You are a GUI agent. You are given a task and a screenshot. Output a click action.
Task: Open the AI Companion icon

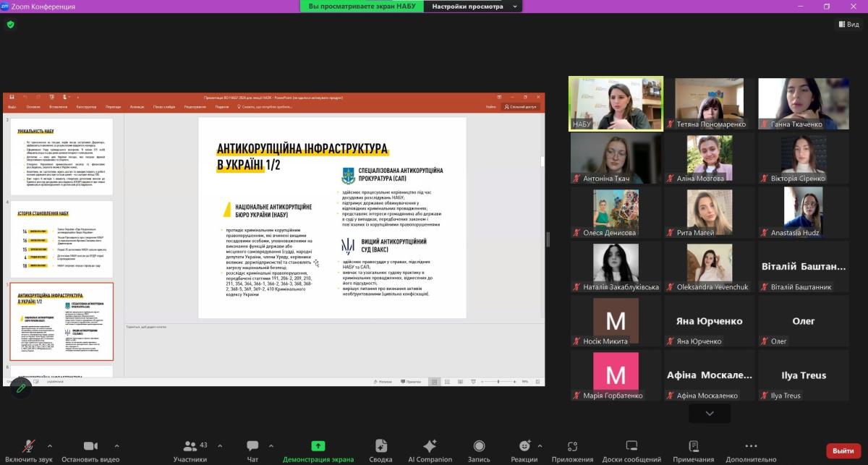430,446
